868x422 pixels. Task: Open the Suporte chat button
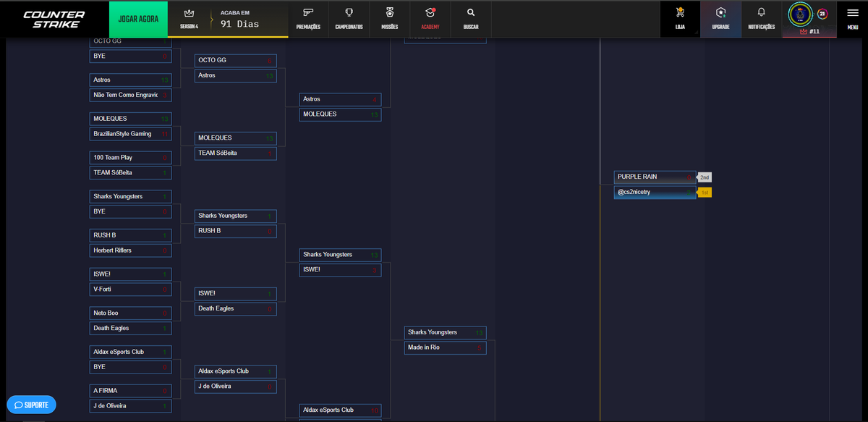point(31,405)
